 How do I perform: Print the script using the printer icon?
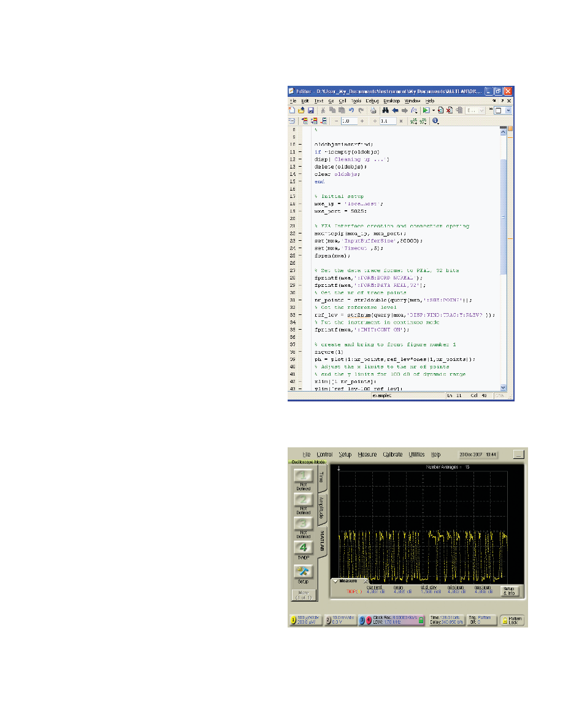373,110
